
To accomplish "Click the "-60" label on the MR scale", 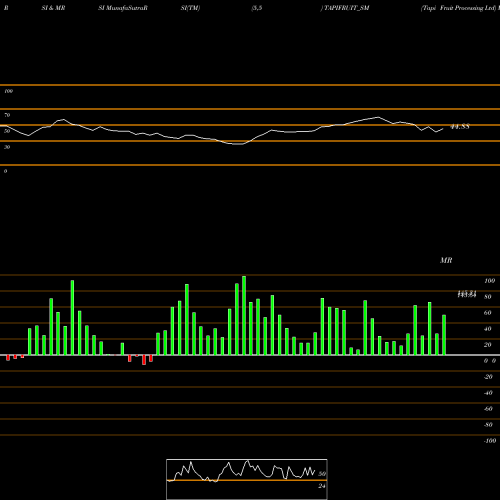I will tap(488, 409).
